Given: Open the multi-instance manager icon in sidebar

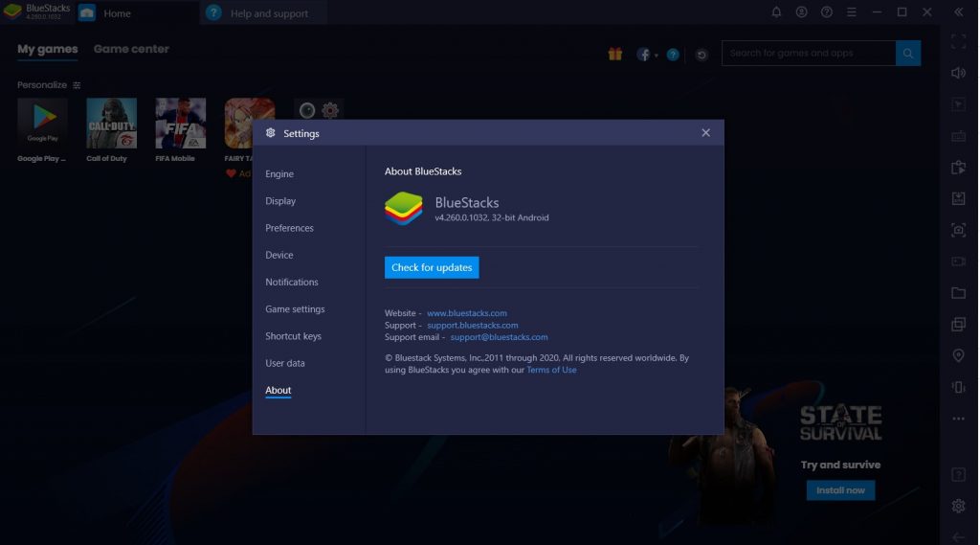Looking at the screenshot, I should tap(958, 324).
